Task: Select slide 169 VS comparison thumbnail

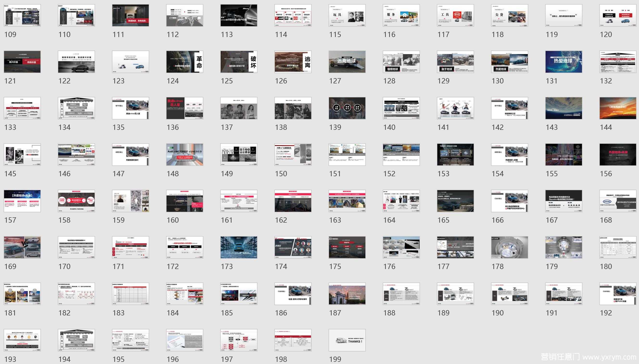Action: [x=22, y=247]
